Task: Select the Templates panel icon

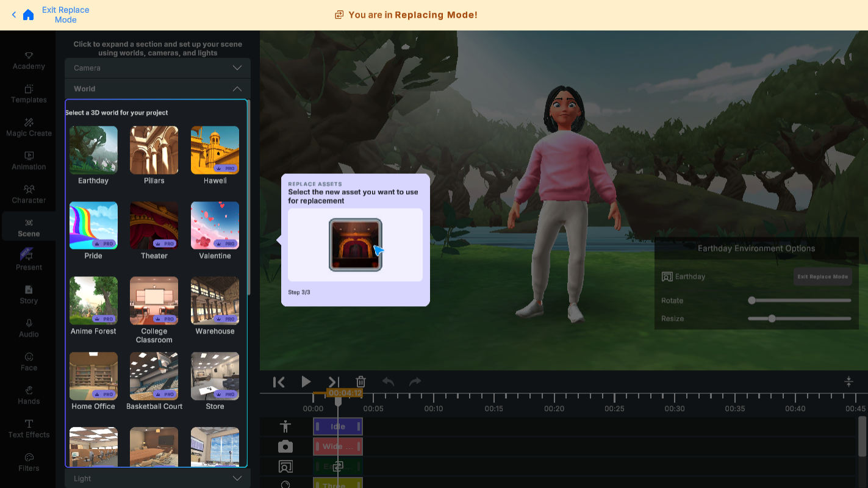Action: (x=28, y=93)
